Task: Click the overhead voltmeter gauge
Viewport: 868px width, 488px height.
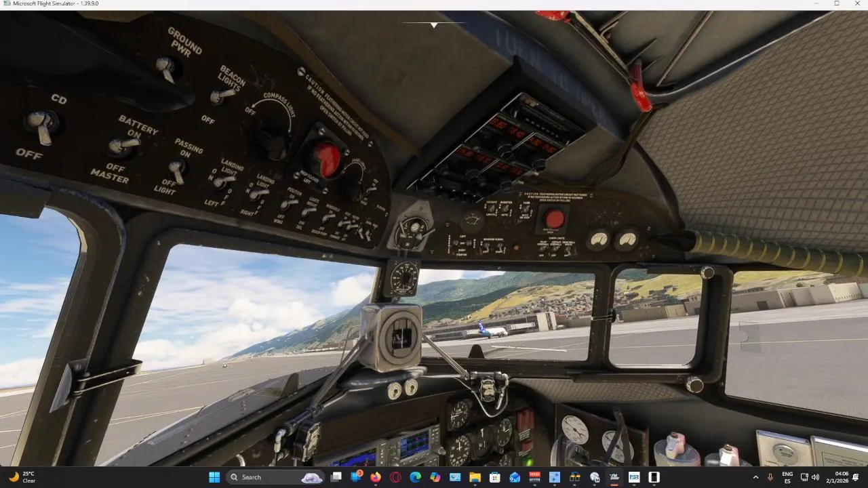Action: (x=471, y=220)
